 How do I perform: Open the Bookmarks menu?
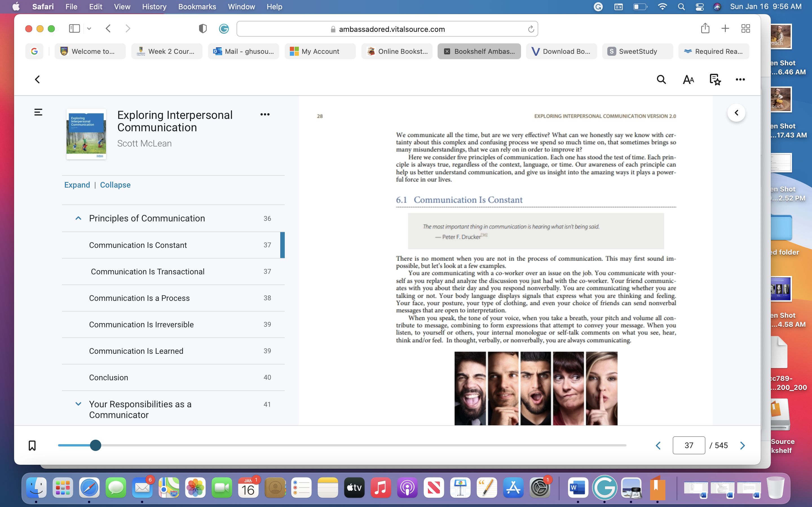pyautogui.click(x=197, y=7)
